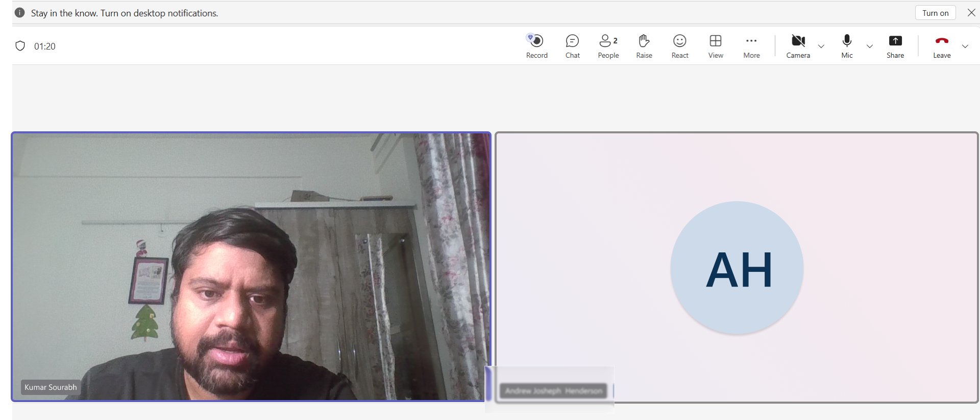Expand the Leave options chevron
The image size is (980, 420).
(x=965, y=46)
